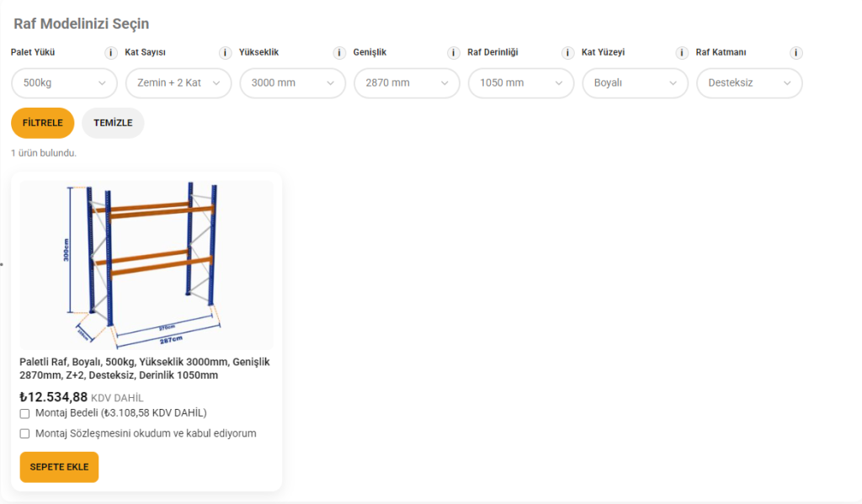The image size is (862, 504).
Task: Click the TEMİZLE button
Action: 113,123
